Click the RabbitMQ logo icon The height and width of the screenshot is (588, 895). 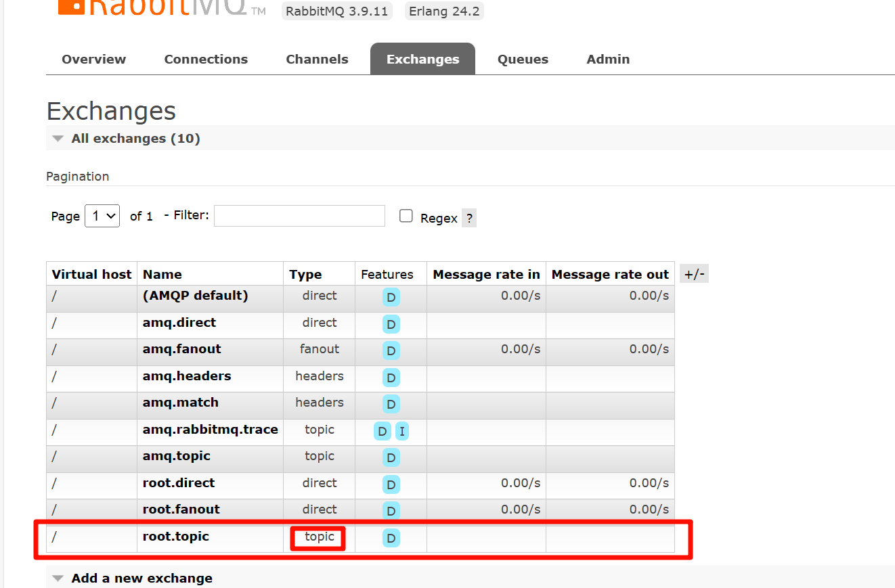(x=72, y=6)
